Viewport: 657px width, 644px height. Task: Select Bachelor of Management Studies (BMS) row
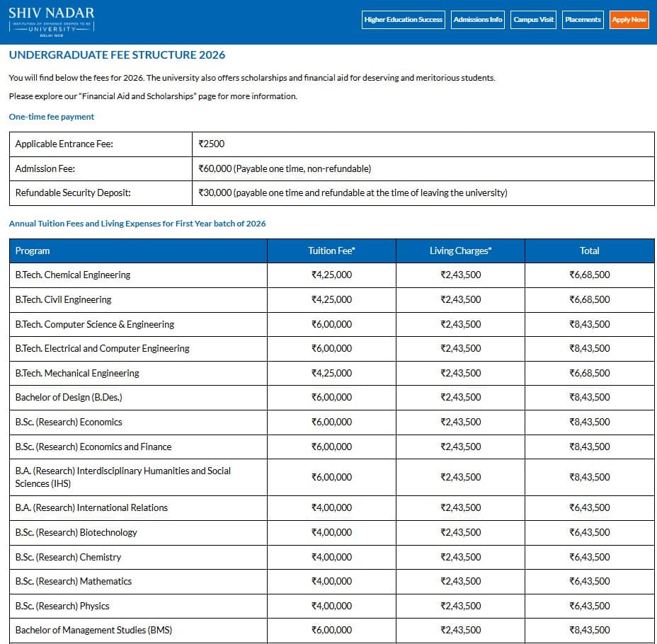(93, 630)
